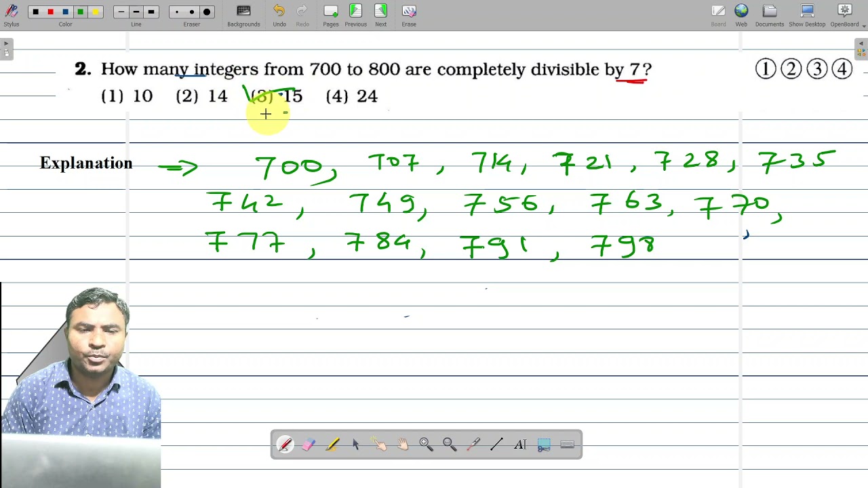This screenshot has height=488, width=868.
Task: Choose the smallest eraser size
Action: click(x=177, y=12)
